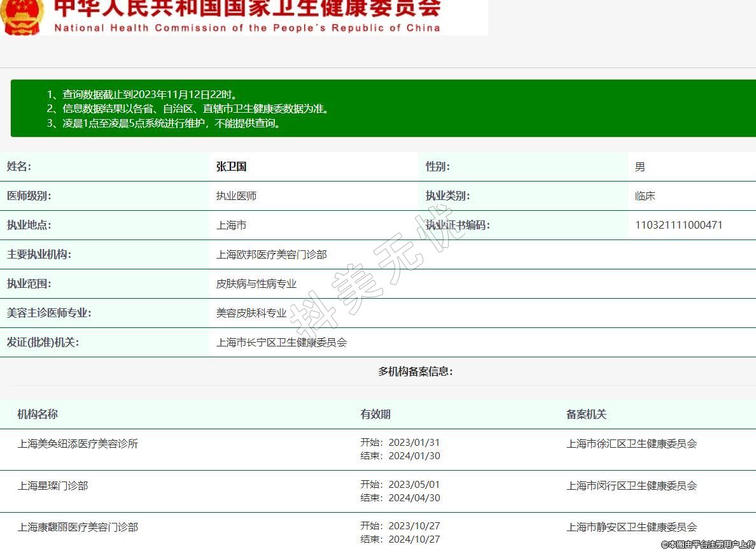Select the 上海康馥丽医疗美容门诊部 row
756x549 pixels.
(x=78, y=527)
